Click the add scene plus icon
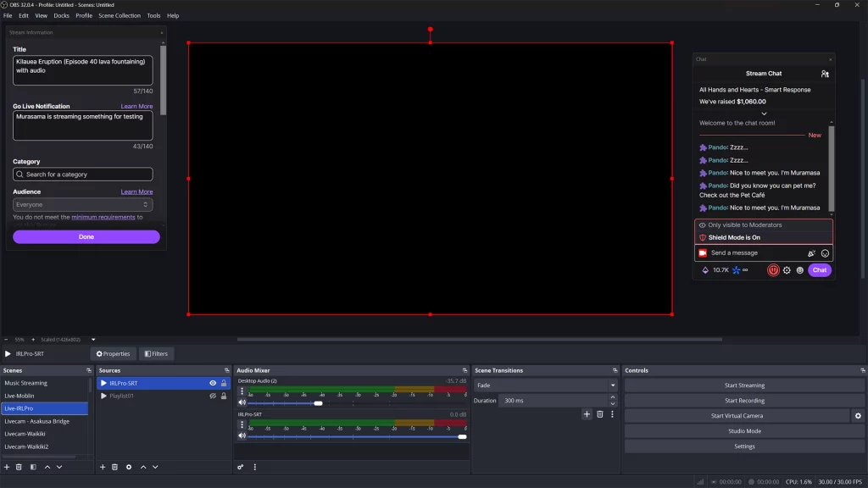This screenshot has width=868, height=488. click(x=7, y=467)
